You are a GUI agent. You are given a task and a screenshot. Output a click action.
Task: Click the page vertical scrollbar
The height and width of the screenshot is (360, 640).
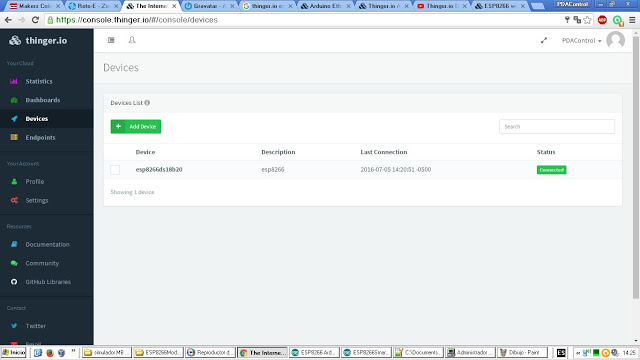pyautogui.click(x=636, y=167)
